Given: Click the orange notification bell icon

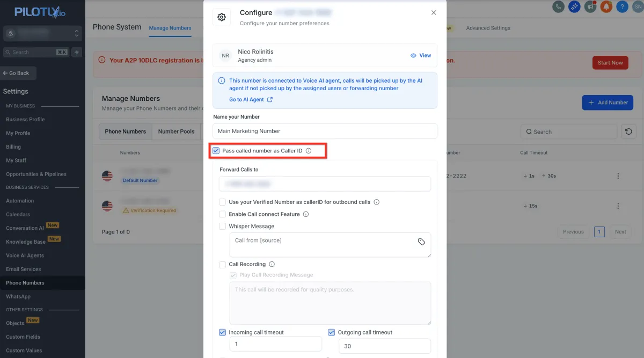Looking at the screenshot, I should point(606,7).
